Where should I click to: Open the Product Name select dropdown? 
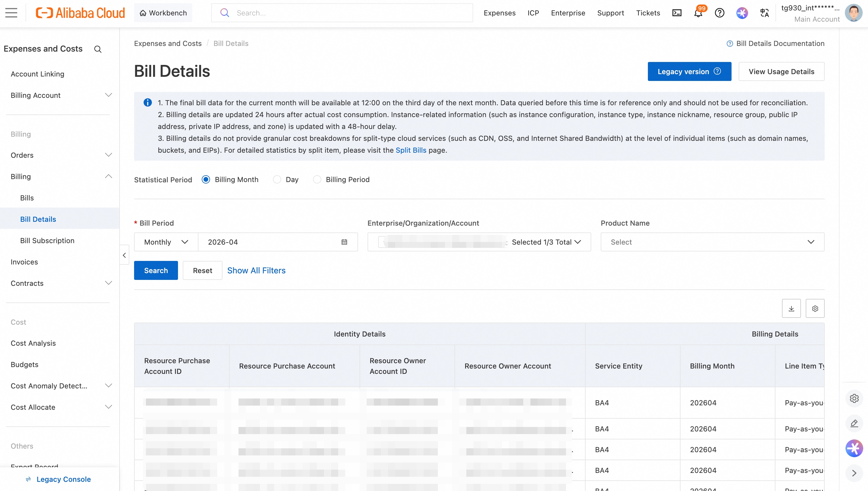coord(713,242)
